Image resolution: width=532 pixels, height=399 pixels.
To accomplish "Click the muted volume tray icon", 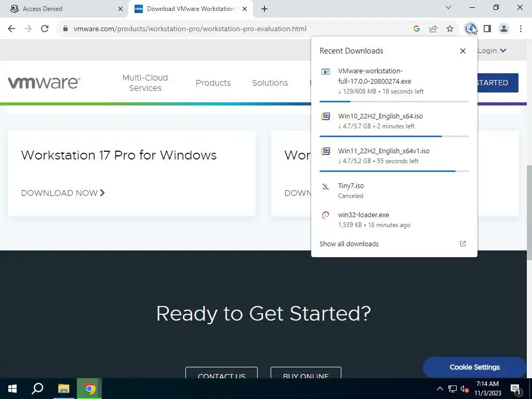I will 464,389.
